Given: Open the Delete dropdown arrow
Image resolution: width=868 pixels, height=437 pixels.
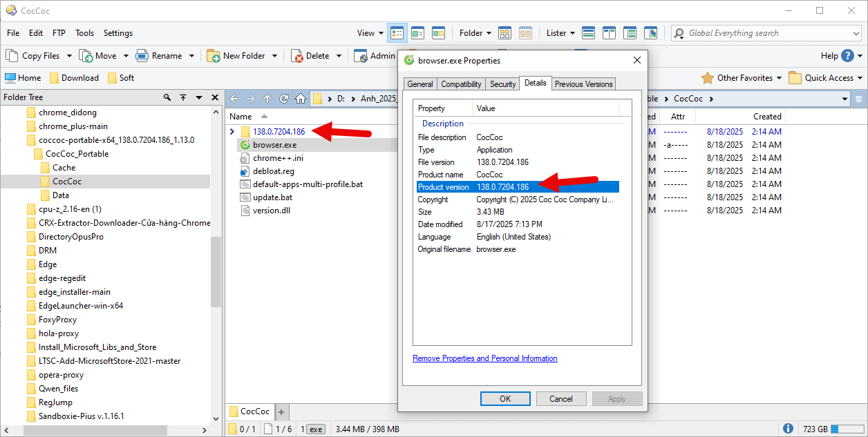Looking at the screenshot, I should point(339,56).
